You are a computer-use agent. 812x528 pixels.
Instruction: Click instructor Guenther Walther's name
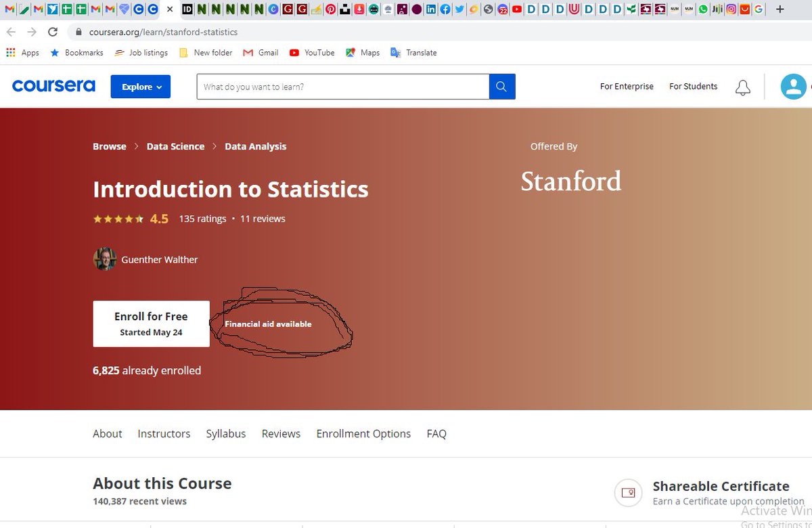click(x=160, y=259)
